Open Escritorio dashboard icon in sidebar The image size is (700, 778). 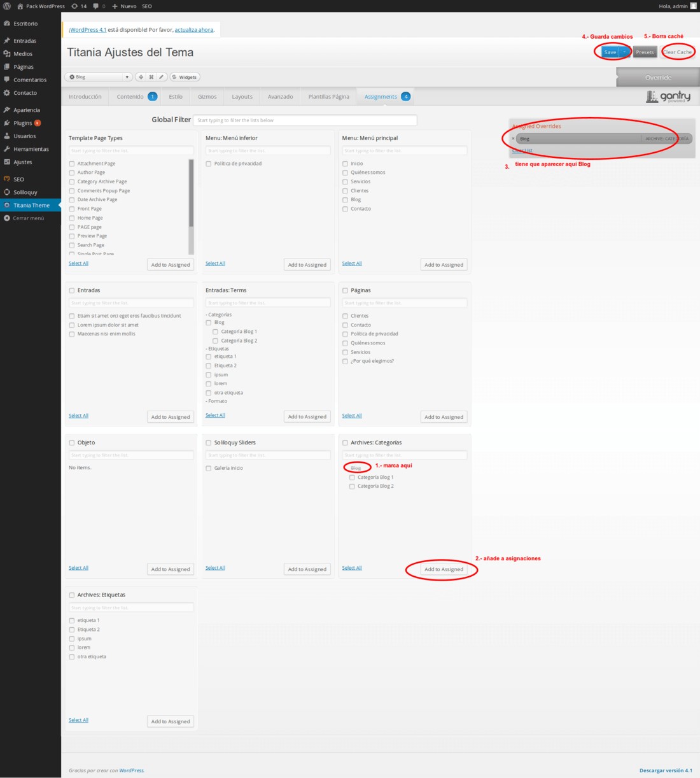[7, 24]
